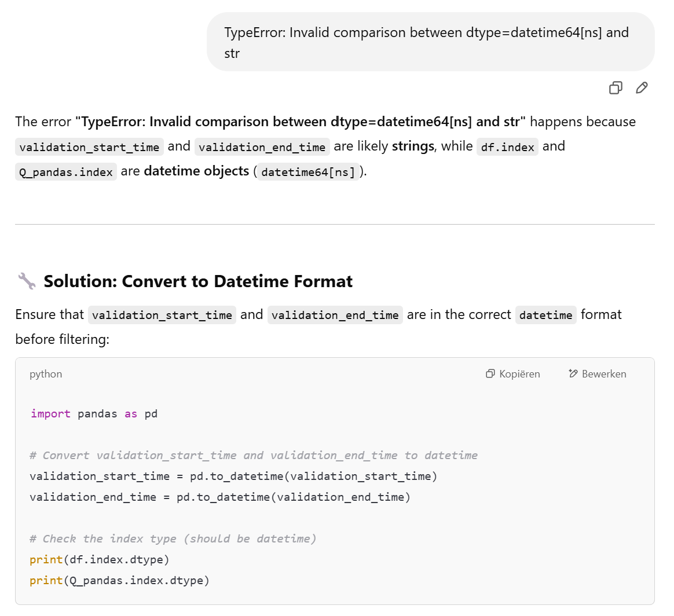Viewport: 674px width, 616px height.
Task: Click the wrench emoji beside the Solution heading
Action: tap(27, 281)
